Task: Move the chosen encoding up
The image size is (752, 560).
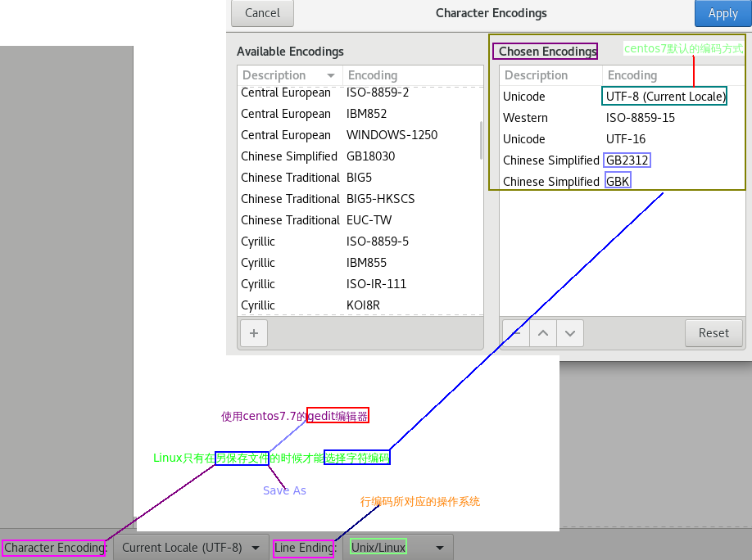Action: pos(543,332)
